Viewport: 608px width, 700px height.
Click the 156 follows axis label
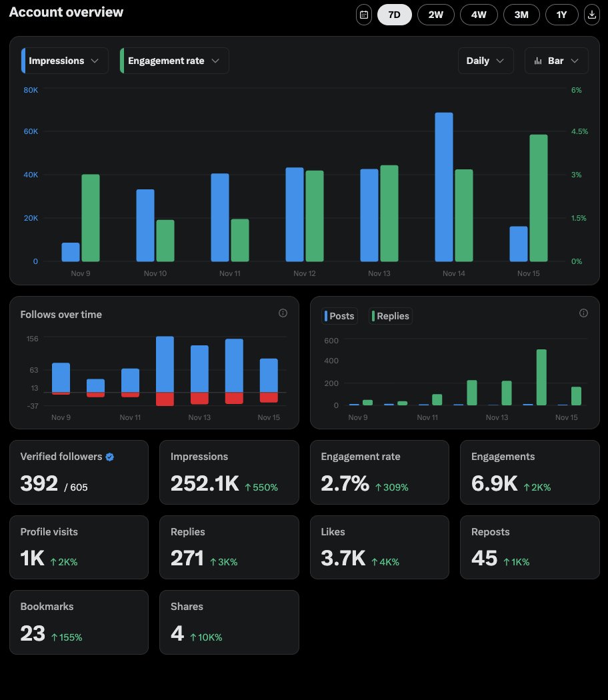(33, 339)
